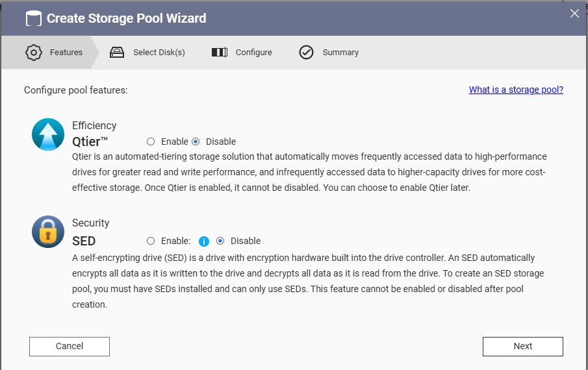588x370 pixels.
Task: Click the SED info icon
Action: (203, 241)
